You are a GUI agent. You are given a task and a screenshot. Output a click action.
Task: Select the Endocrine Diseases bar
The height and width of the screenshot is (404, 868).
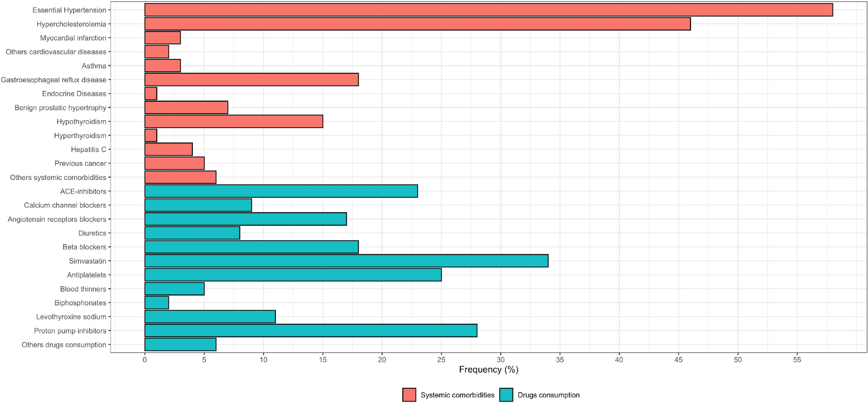(151, 93)
